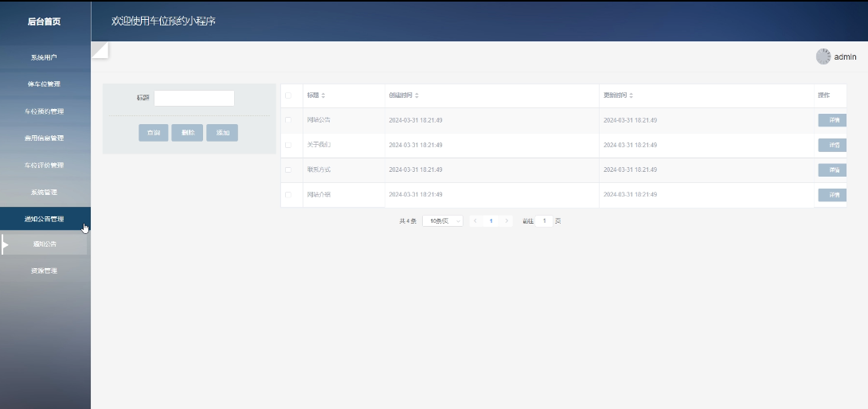This screenshot has width=868, height=409.
Task: Click the 联系方式 title cell
Action: [x=319, y=170]
